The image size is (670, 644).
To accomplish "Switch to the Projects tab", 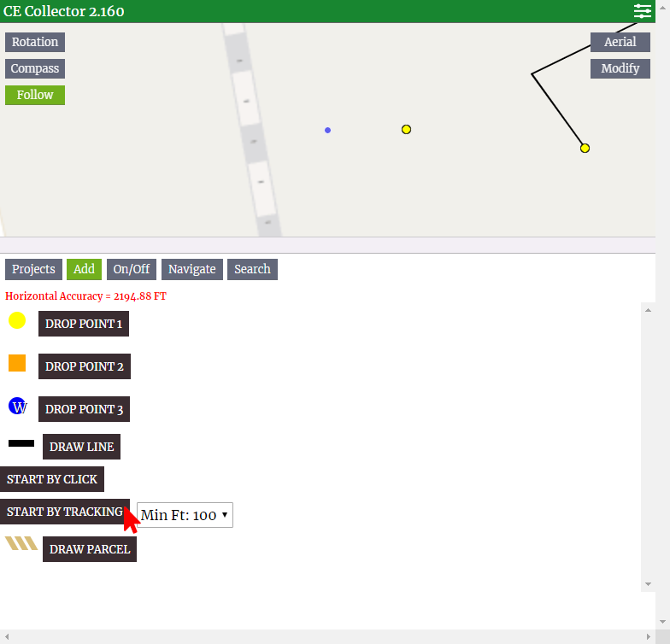I will (33, 269).
